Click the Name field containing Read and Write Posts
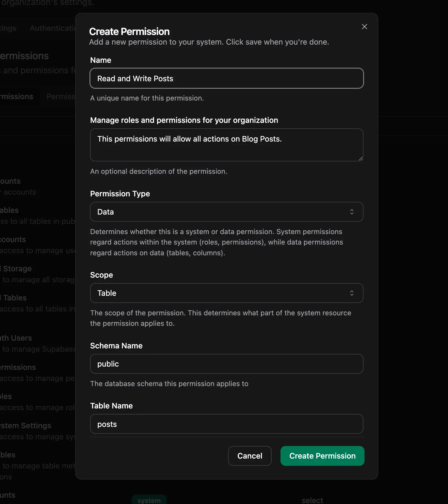Screen dimensions: 448x504 click(226, 78)
